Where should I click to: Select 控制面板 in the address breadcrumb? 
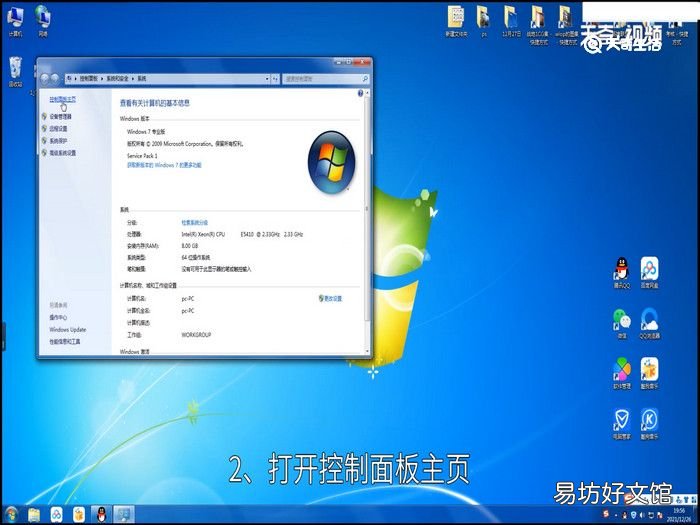point(89,79)
